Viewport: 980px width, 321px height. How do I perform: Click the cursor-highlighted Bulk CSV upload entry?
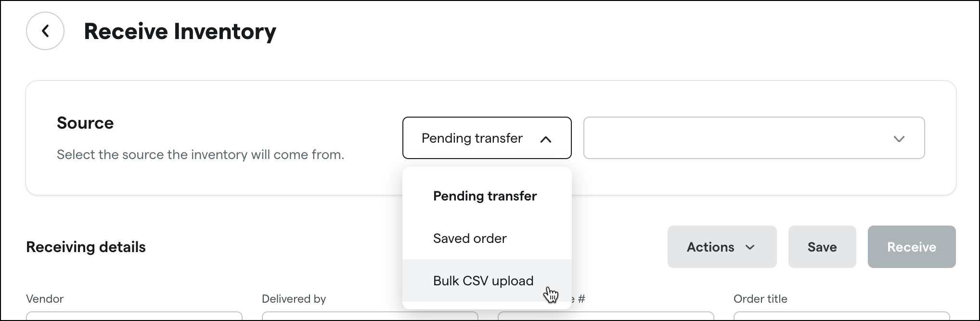coord(483,281)
